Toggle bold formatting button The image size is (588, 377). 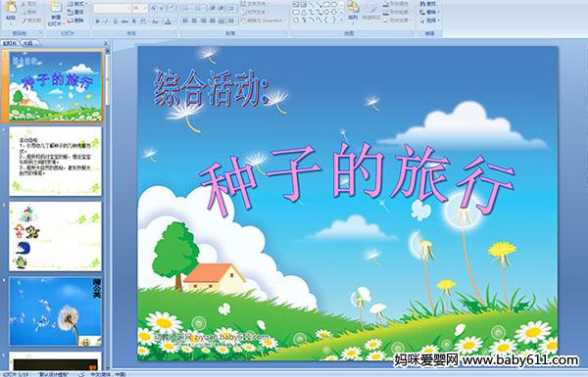(97, 22)
